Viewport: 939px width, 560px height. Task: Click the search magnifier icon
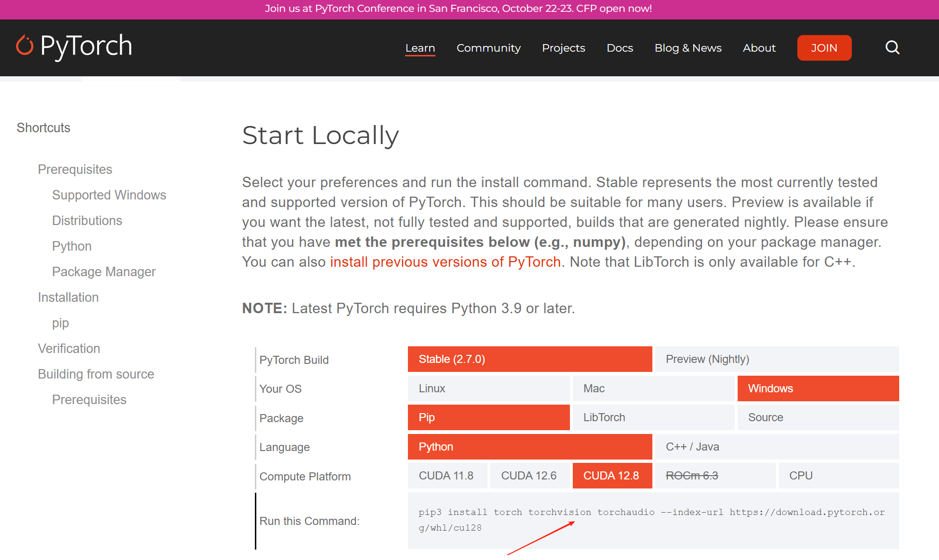click(x=892, y=47)
